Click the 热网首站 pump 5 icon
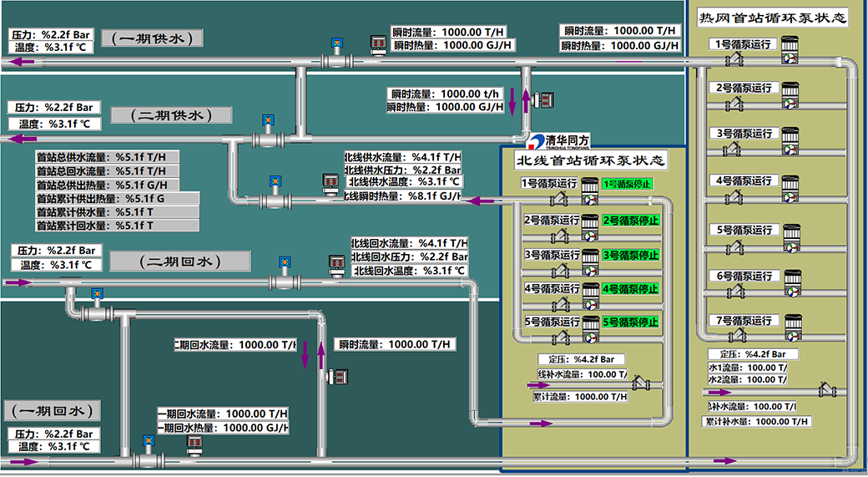The height and width of the screenshot is (477, 868). tap(791, 238)
